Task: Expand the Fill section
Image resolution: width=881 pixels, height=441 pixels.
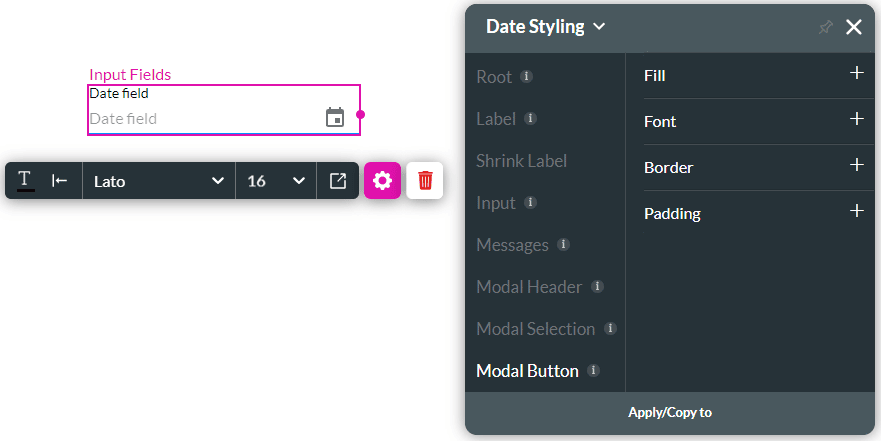Action: 856,74
